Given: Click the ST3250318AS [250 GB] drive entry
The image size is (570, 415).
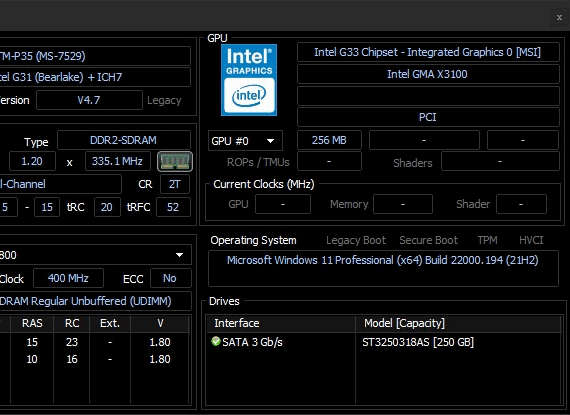Looking at the screenshot, I should (x=418, y=342).
